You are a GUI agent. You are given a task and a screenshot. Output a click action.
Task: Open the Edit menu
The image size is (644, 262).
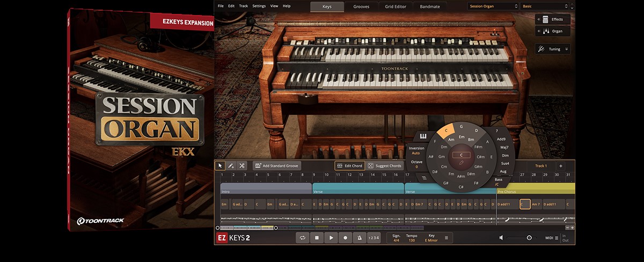tap(231, 6)
